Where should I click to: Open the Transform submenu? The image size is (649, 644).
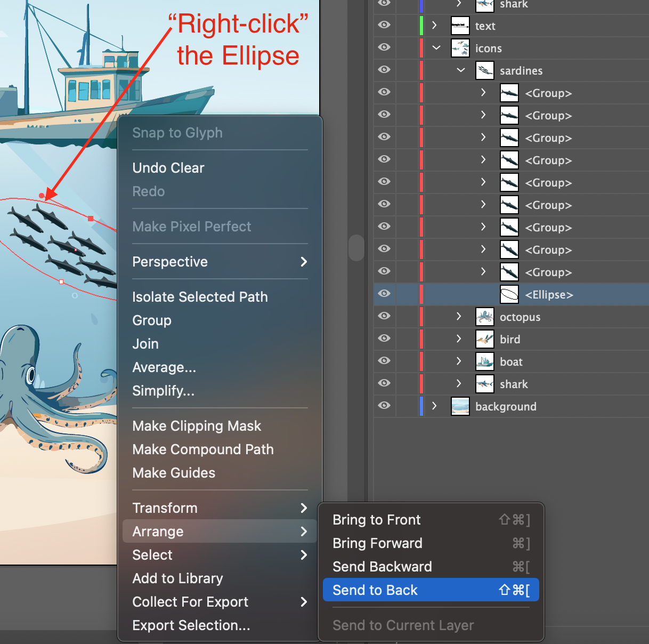point(165,508)
